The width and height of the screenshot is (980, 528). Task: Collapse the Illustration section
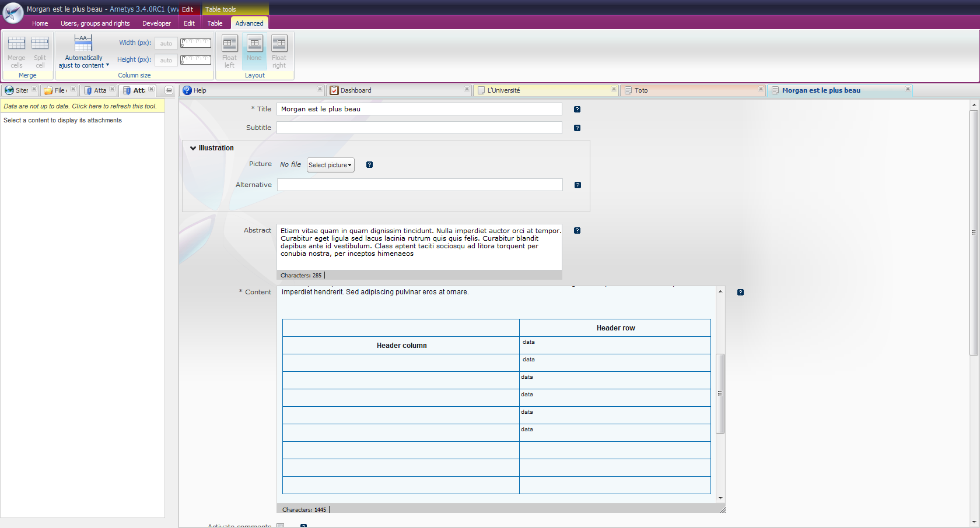(x=193, y=148)
